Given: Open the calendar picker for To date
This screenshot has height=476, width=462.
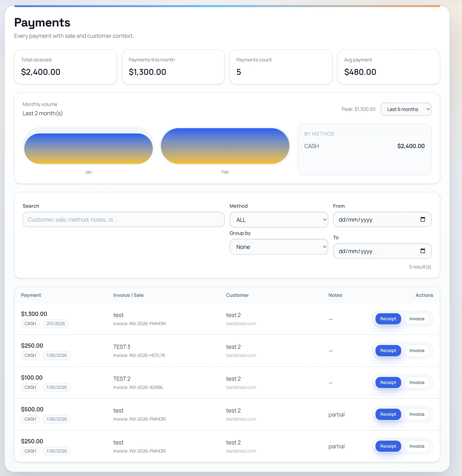Looking at the screenshot, I should coord(423,251).
